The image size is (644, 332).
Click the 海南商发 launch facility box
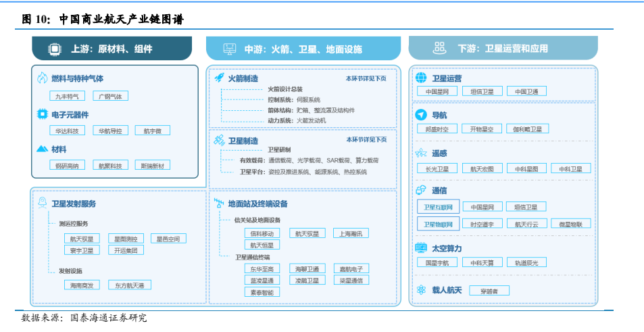[82, 285]
